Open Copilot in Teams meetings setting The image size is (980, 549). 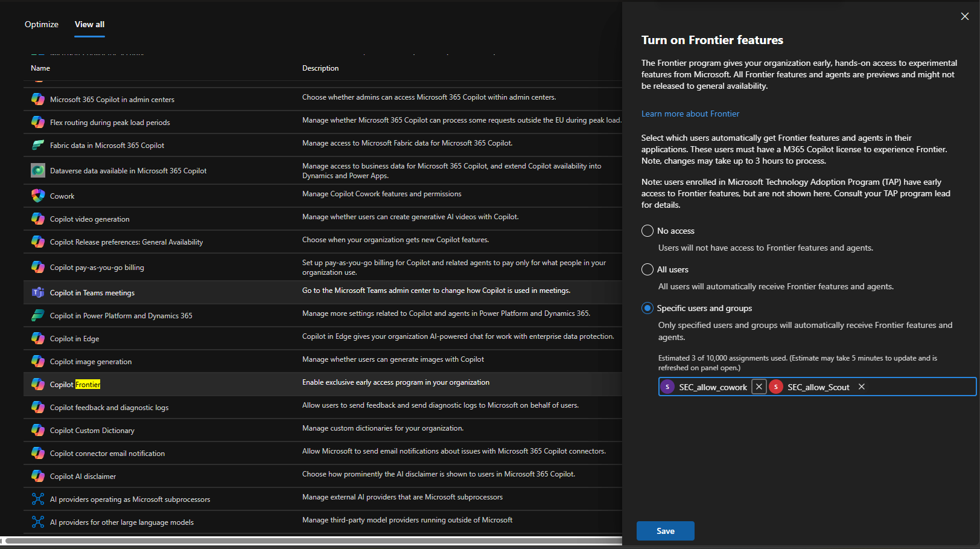pyautogui.click(x=92, y=292)
